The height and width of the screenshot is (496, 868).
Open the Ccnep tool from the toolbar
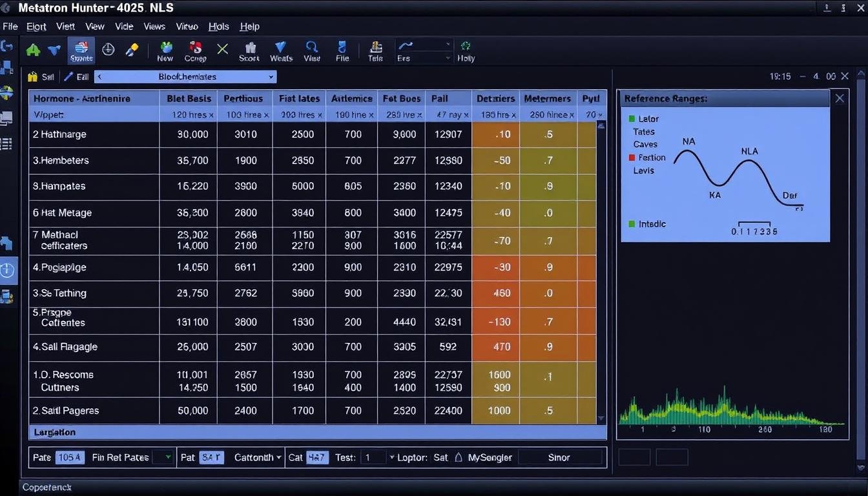(196, 49)
